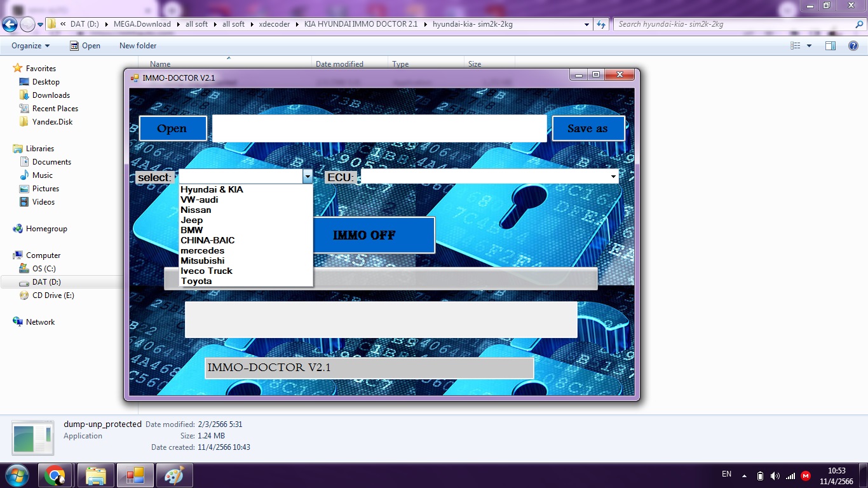
Task: Click New folder in Explorer toolbar
Action: click(x=138, y=46)
